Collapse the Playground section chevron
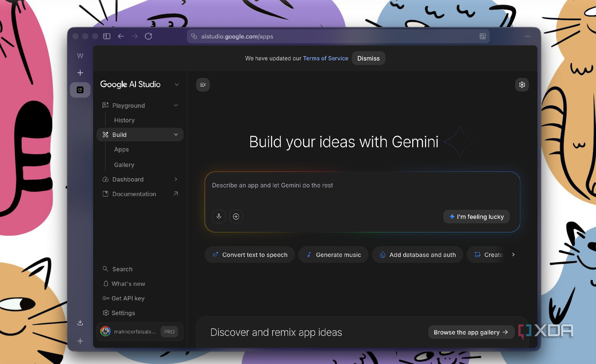This screenshot has width=596, height=364. coord(176,105)
